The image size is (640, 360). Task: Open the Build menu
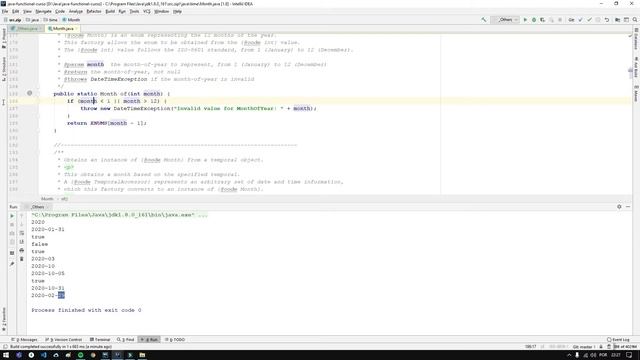point(110,11)
